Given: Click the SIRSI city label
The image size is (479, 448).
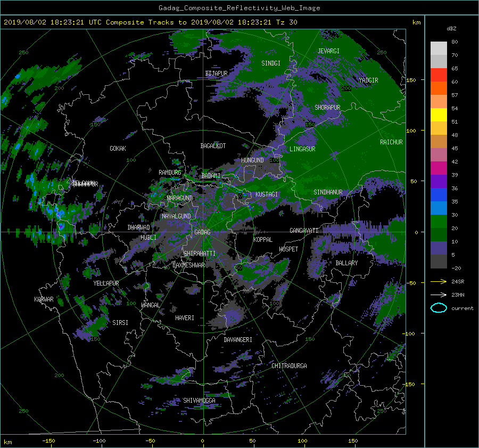Looking at the screenshot, I should tap(120, 323).
